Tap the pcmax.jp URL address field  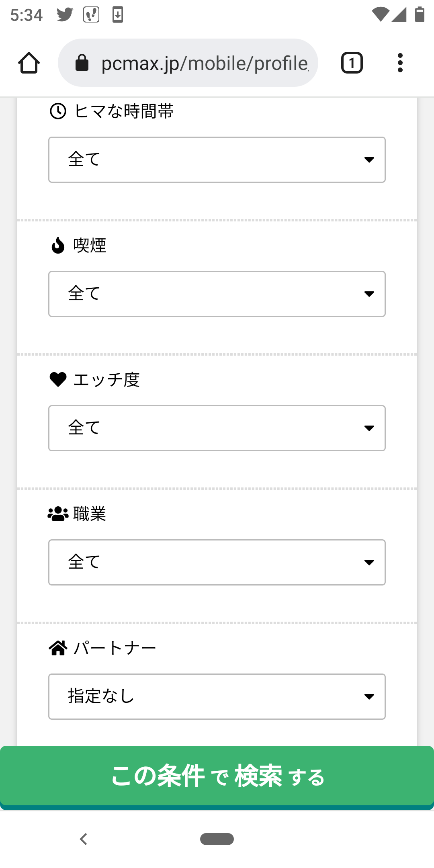(x=204, y=63)
